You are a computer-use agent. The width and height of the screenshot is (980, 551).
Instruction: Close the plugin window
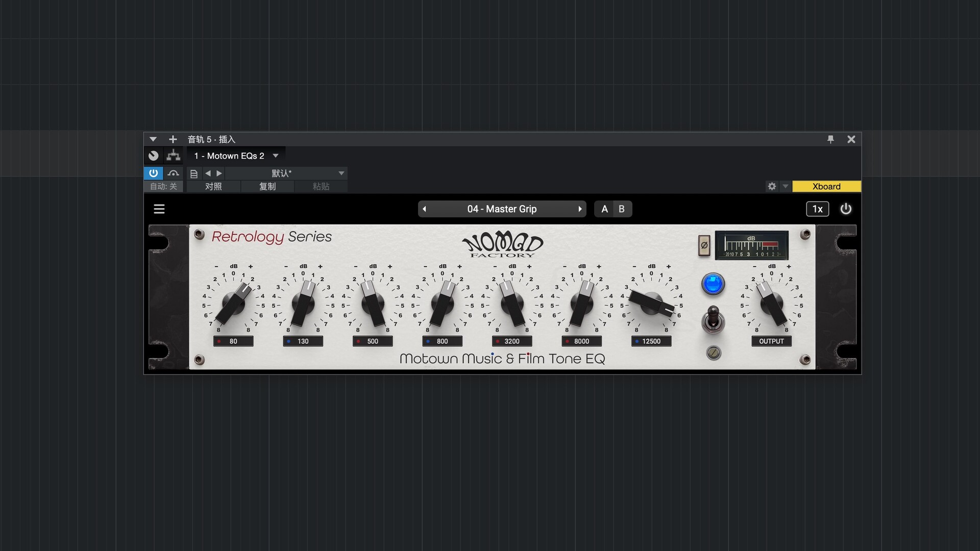point(851,139)
